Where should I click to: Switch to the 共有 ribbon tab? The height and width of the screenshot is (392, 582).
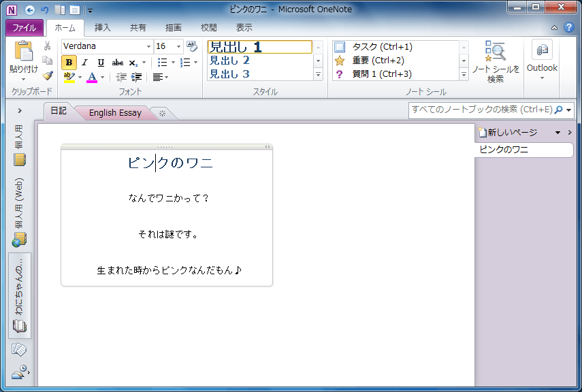pos(138,27)
